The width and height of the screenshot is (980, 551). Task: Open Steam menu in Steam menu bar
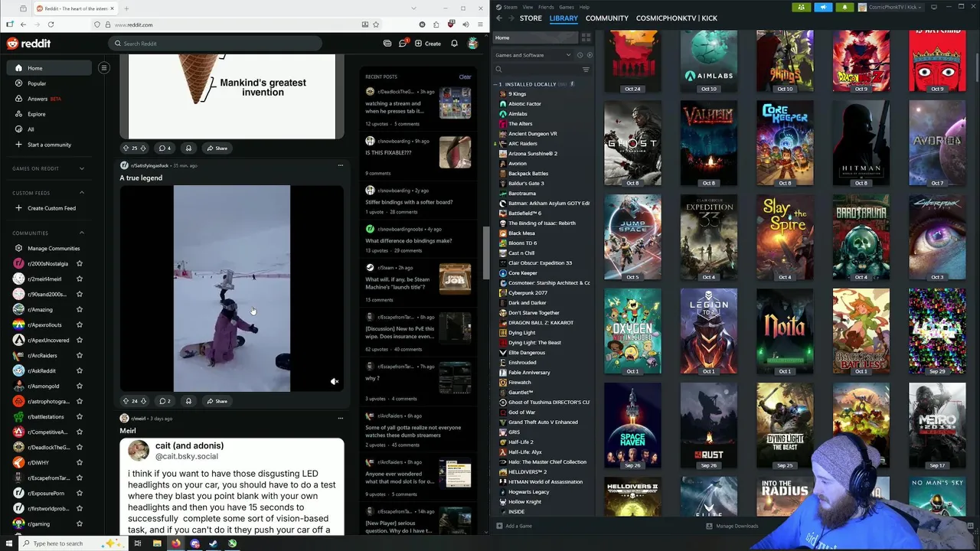click(510, 7)
